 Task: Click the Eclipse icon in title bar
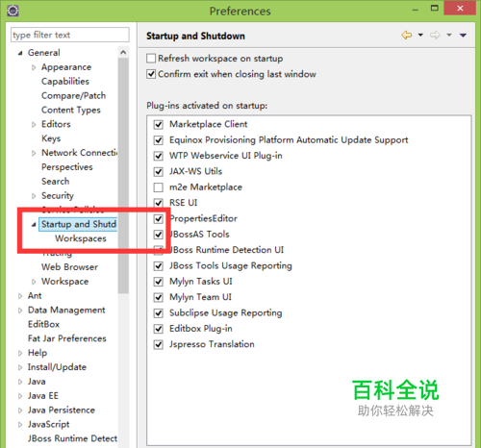(13, 11)
